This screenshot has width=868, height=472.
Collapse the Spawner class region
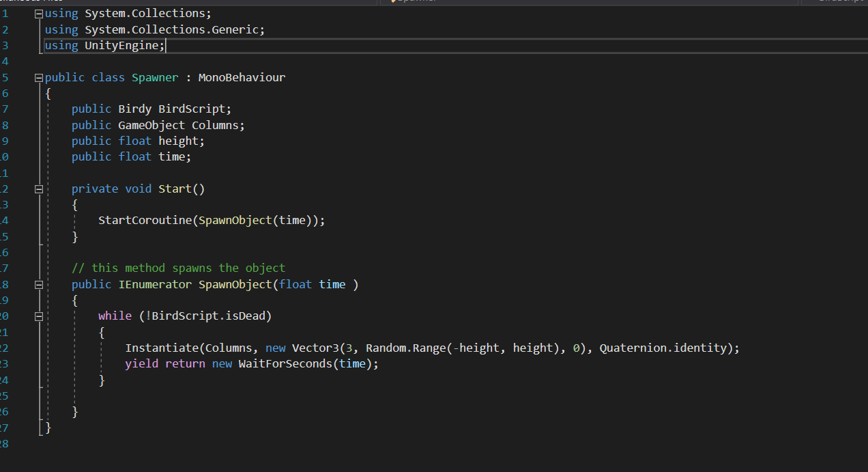(x=39, y=78)
